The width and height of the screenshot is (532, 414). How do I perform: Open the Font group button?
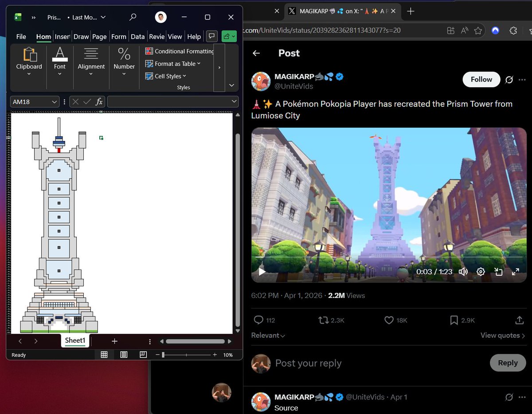click(60, 62)
